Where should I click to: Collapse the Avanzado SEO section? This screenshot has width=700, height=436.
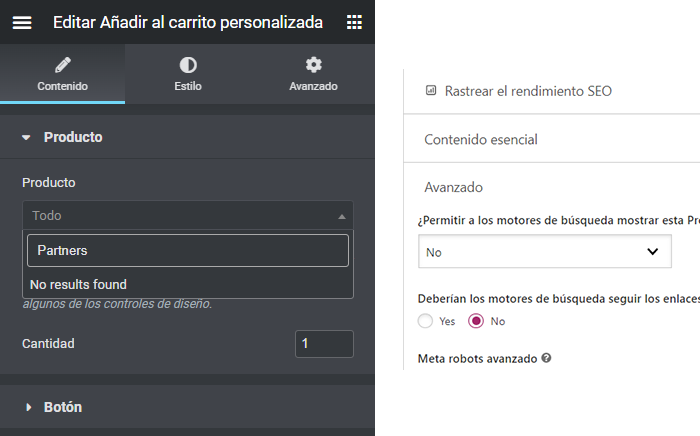454,187
